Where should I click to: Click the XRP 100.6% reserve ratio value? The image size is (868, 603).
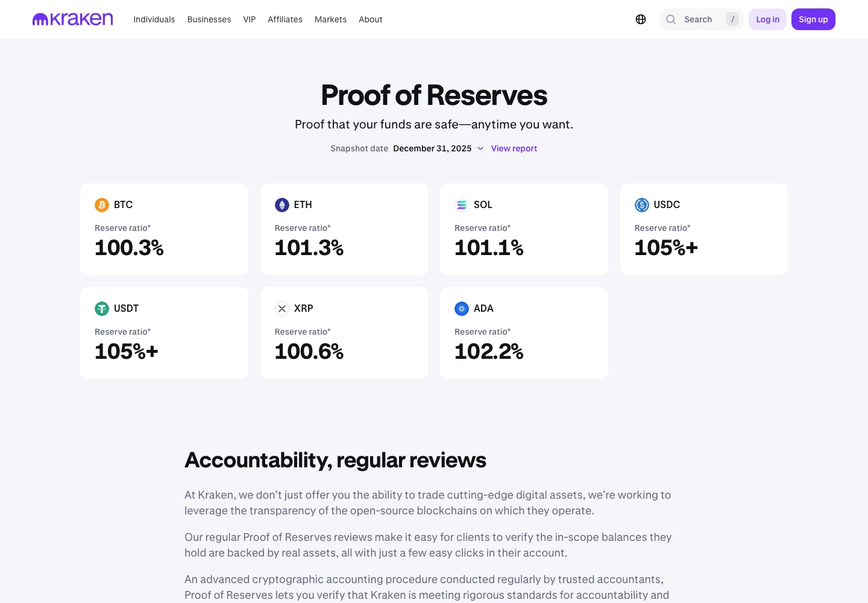point(309,352)
